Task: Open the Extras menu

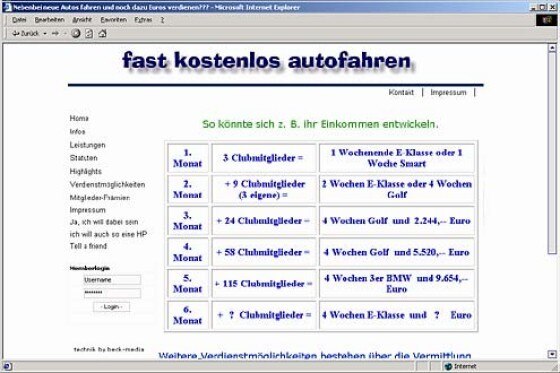Action: (143, 20)
